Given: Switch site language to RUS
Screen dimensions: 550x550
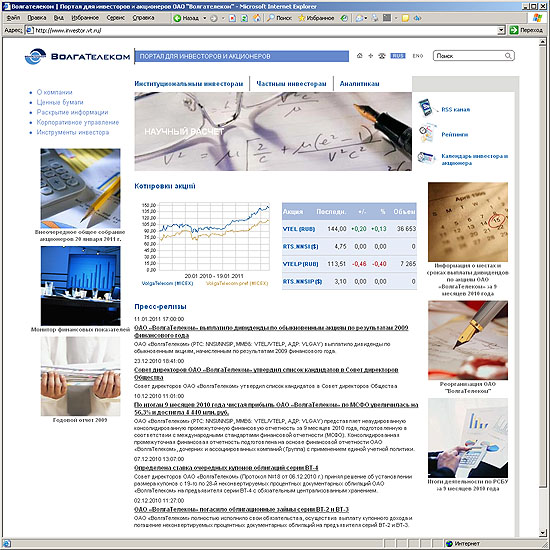Looking at the screenshot, I should pos(398,56).
